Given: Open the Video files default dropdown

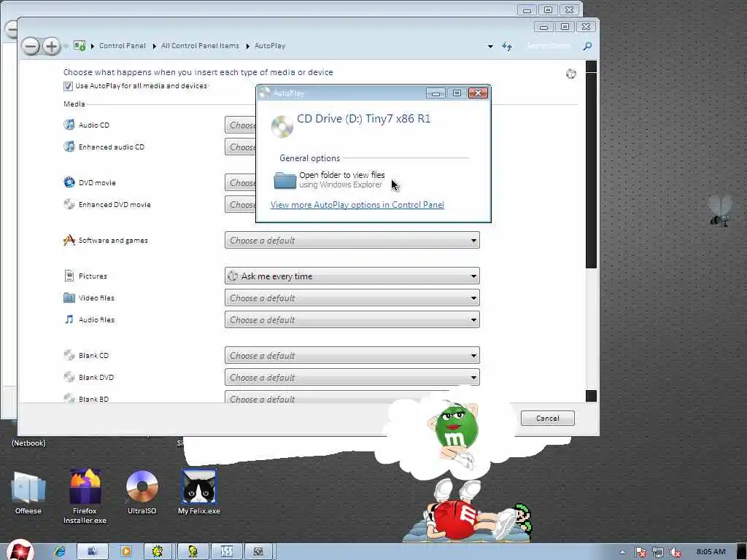Looking at the screenshot, I should point(352,298).
